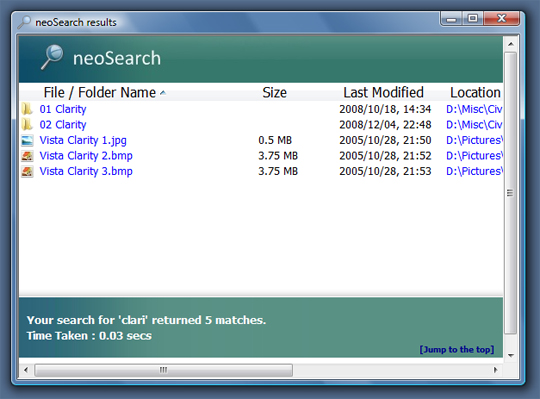Sort results by the Size column header
Screen dimensions: 540x399
pos(274,93)
